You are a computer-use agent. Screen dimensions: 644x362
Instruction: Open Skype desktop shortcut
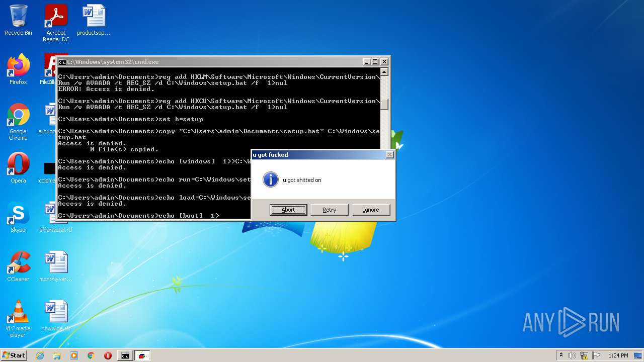pos(18,217)
